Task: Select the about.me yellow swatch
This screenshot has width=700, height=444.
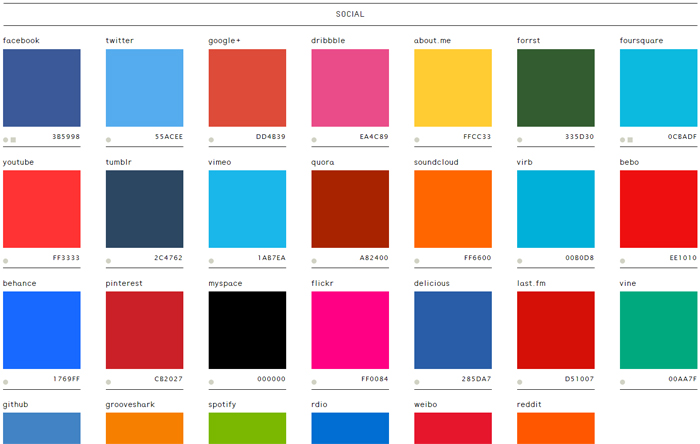Action: pyautogui.click(x=453, y=88)
